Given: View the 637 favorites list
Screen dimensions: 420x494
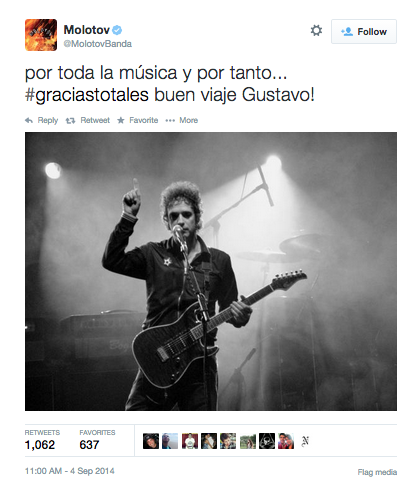Looking at the screenshot, I should click(97, 439).
